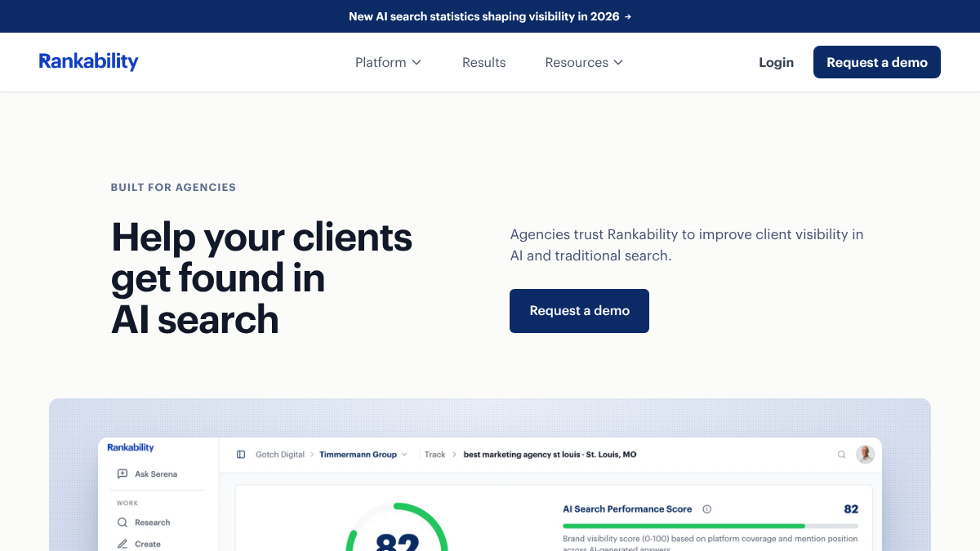Viewport: 980px width, 551px height.
Task: Go to the Rankability home logo
Action: click(x=88, y=61)
